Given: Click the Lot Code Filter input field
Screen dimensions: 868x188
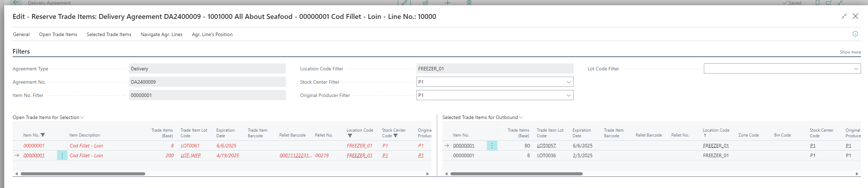Looking at the screenshot, I should pyautogui.click(x=777, y=69).
